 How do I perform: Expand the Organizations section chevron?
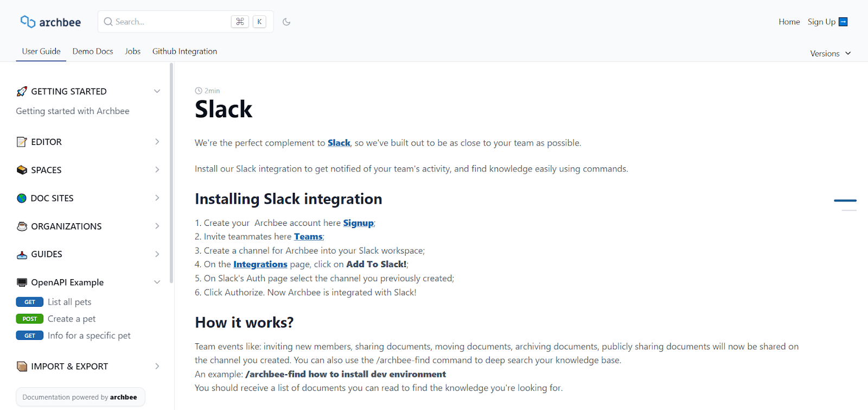157,226
